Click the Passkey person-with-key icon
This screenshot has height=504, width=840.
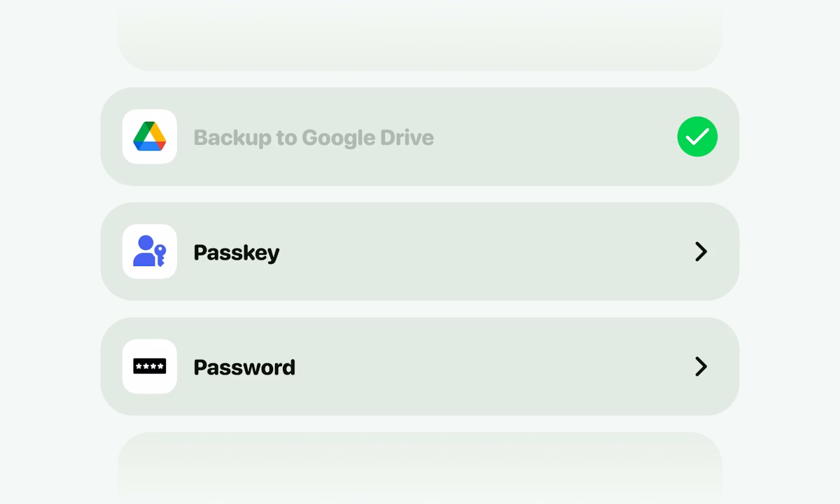click(x=149, y=251)
